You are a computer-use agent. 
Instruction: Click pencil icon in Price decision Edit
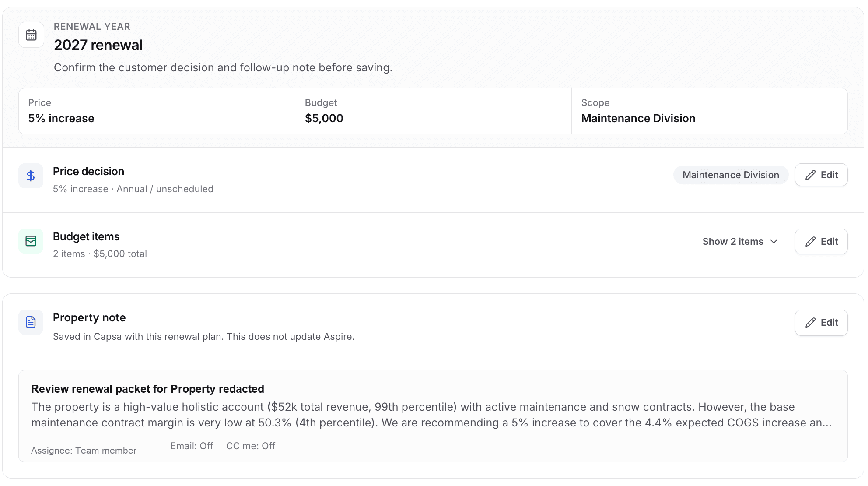(810, 175)
